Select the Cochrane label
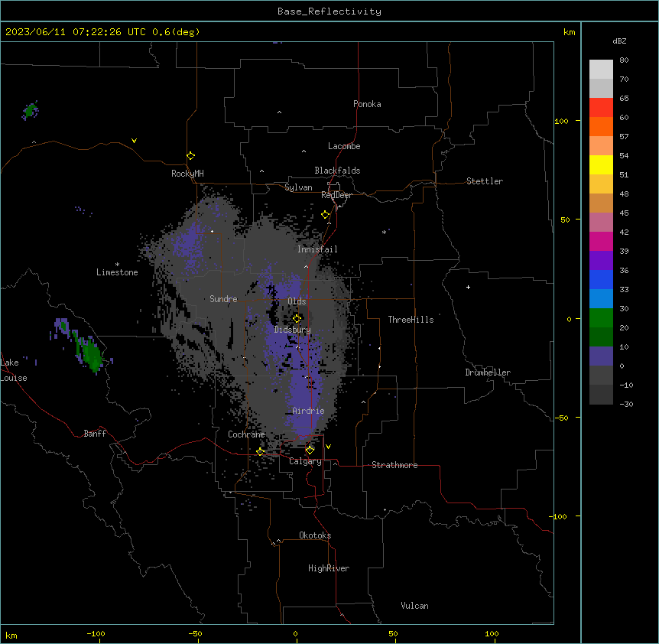This screenshot has width=659, height=644. click(x=246, y=434)
